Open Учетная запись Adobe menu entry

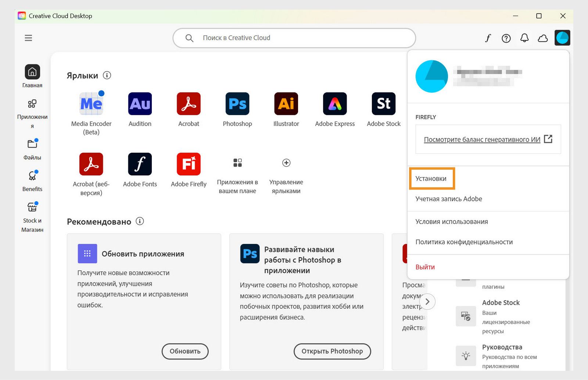pos(449,199)
